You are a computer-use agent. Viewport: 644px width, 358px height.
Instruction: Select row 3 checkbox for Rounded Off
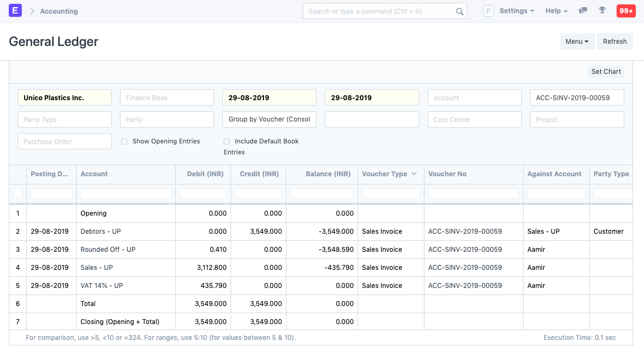click(x=18, y=249)
